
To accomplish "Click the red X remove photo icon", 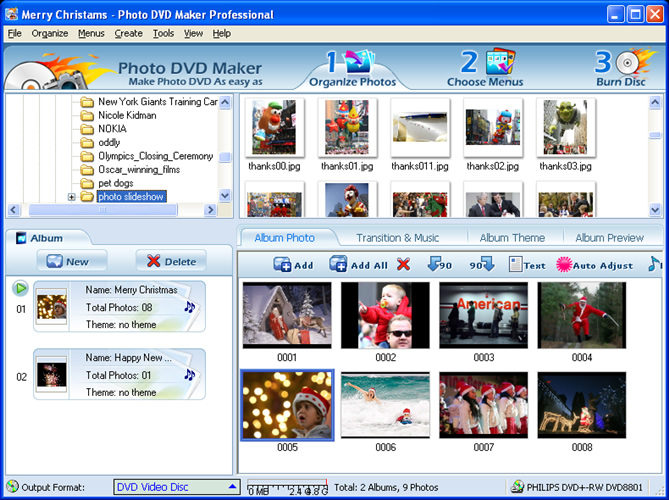I will tap(403, 265).
